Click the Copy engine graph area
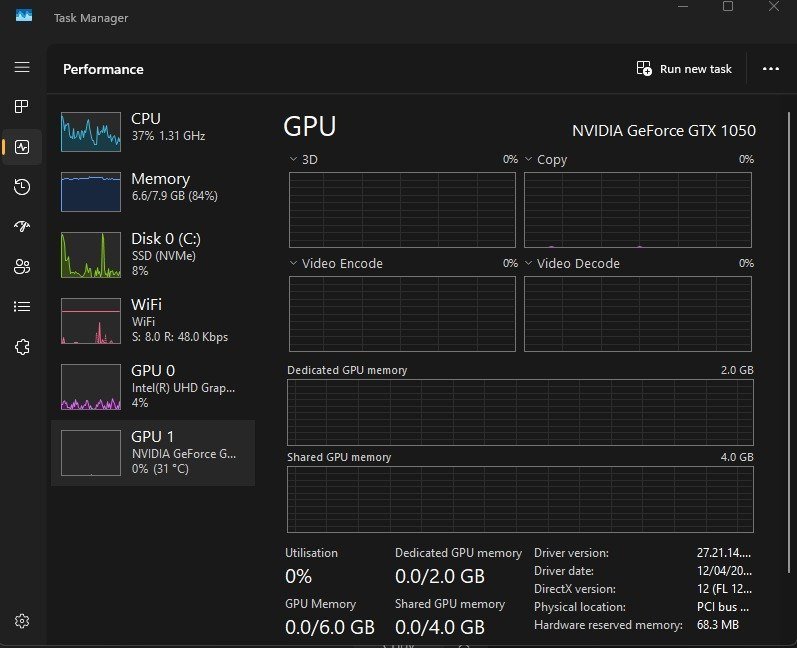Image resolution: width=797 pixels, height=648 pixels. coord(638,210)
